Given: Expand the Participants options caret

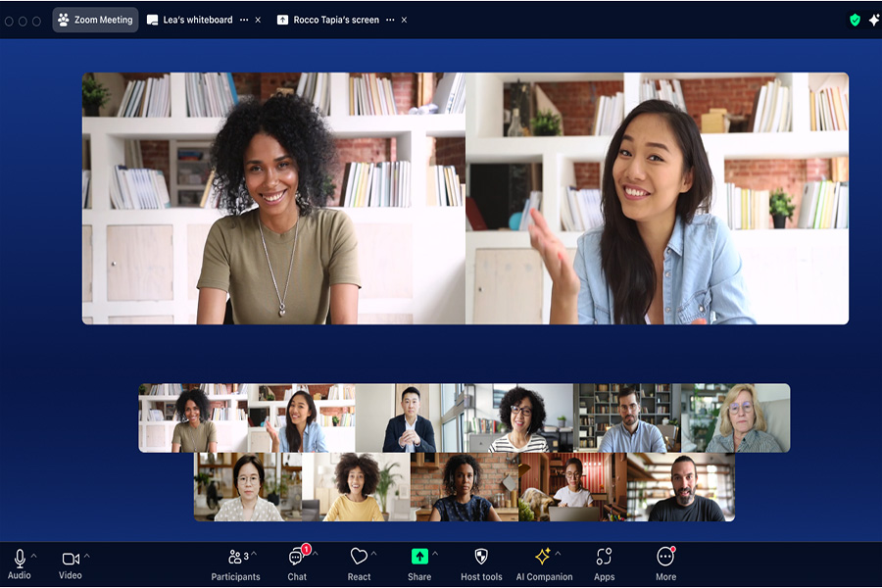Looking at the screenshot, I should coord(254,555).
